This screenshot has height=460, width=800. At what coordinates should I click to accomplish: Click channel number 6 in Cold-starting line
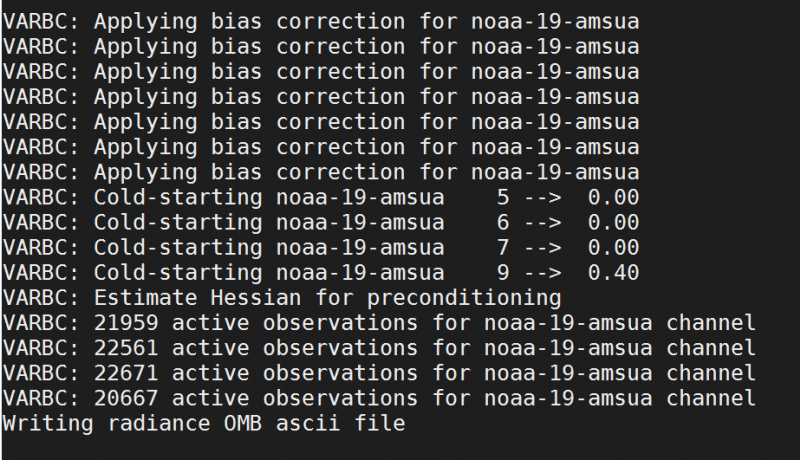click(502, 222)
